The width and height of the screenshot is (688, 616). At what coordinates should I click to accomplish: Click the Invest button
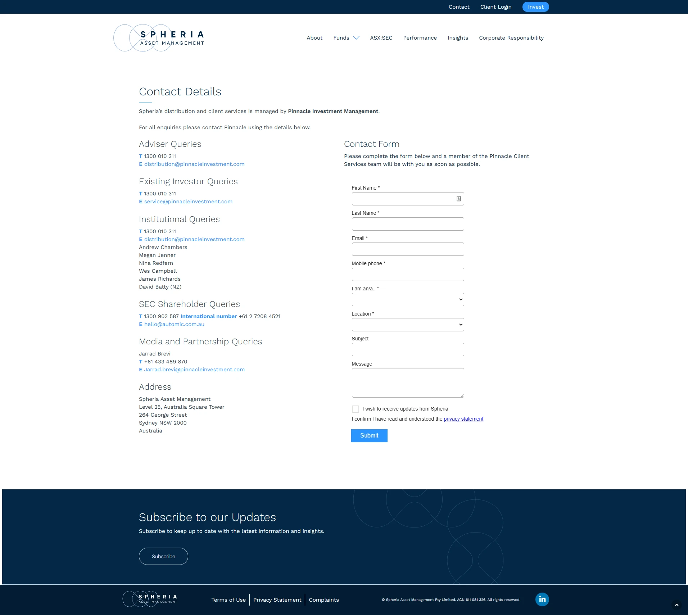[535, 7]
